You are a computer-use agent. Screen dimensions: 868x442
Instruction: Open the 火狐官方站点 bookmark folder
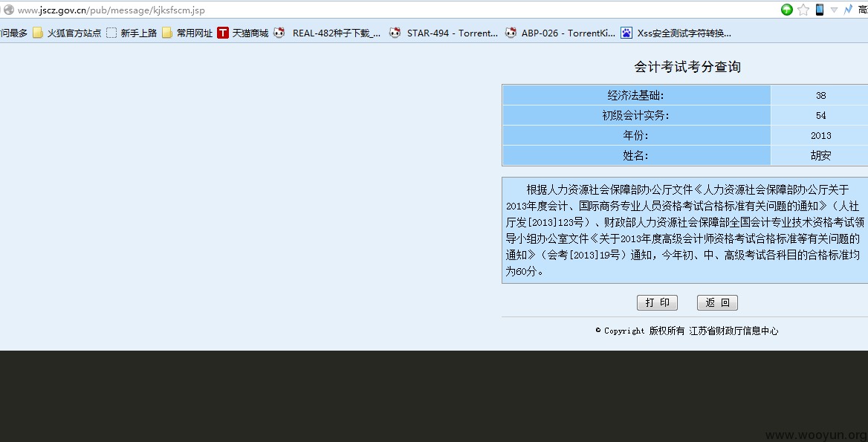coord(67,33)
